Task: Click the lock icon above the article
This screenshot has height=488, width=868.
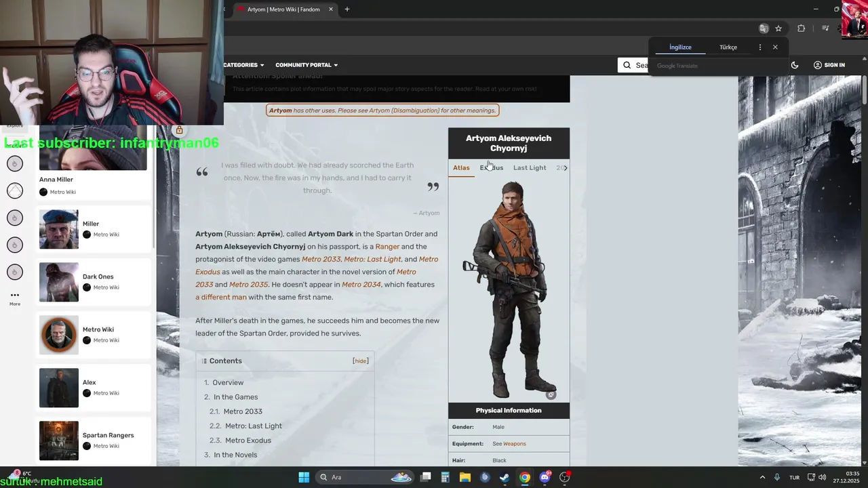Action: [179, 130]
